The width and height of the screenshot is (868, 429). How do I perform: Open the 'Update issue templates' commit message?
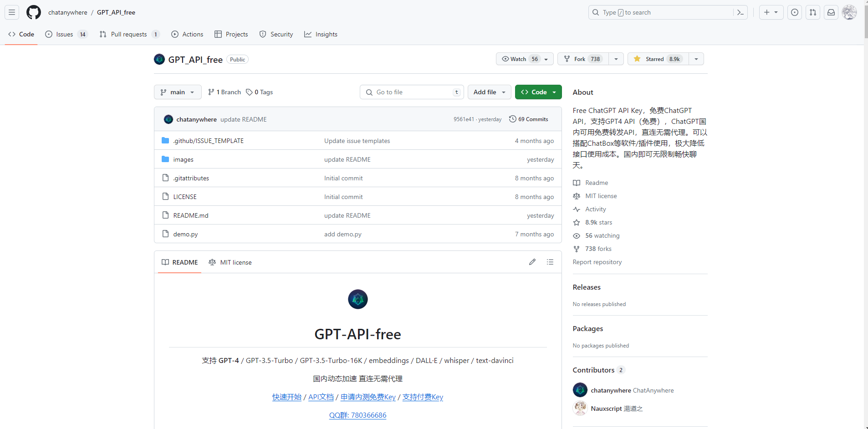[x=357, y=141]
